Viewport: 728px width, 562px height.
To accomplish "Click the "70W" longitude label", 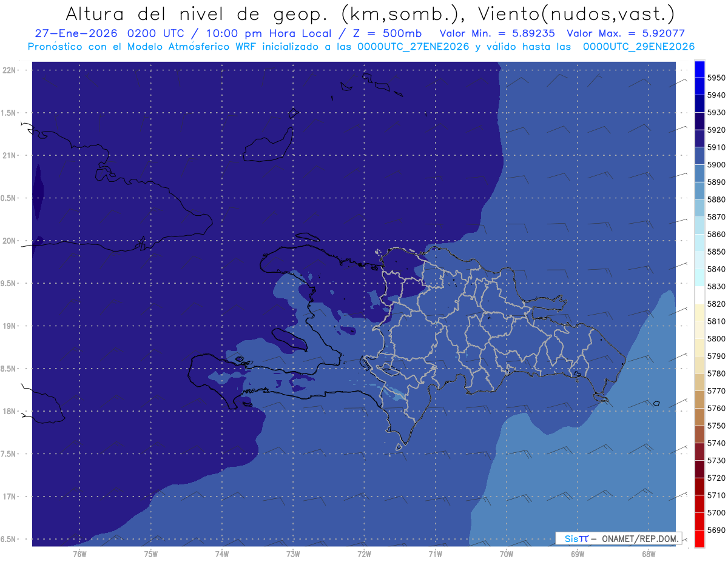I will click(507, 554).
